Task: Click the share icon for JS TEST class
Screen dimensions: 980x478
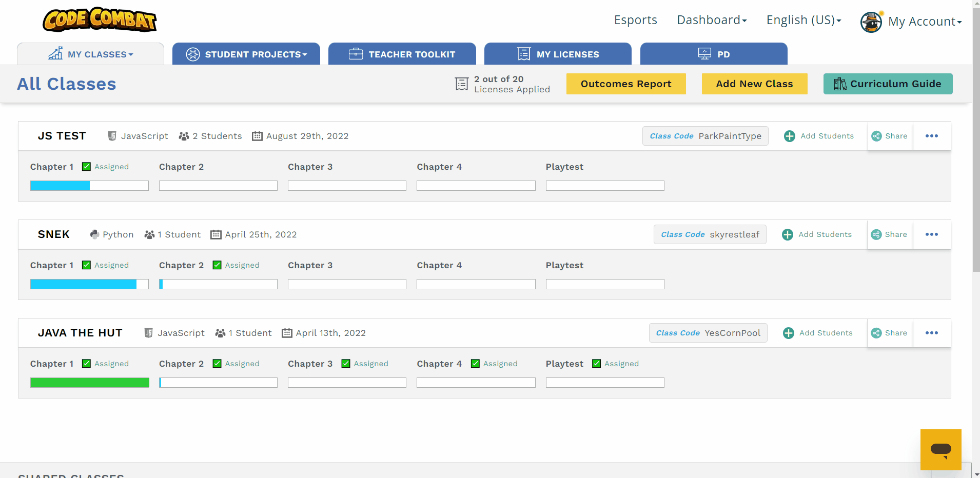Action: pyautogui.click(x=877, y=136)
